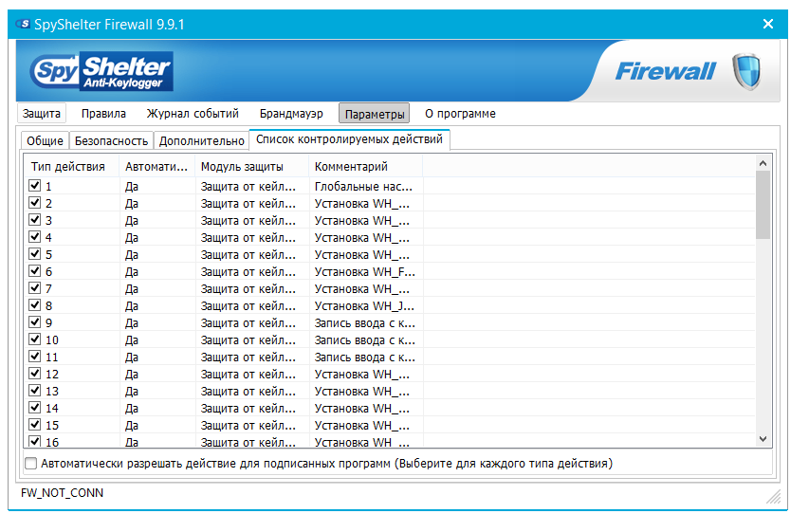Open the Журнал событий tab
This screenshot has height=532, width=809.
tap(193, 114)
